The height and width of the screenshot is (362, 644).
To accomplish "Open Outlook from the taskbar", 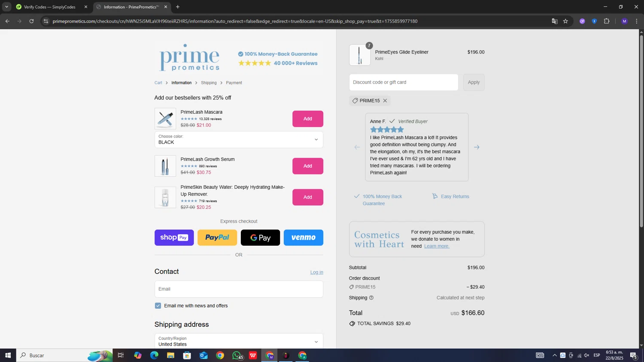I will pyautogui.click(x=204, y=355).
